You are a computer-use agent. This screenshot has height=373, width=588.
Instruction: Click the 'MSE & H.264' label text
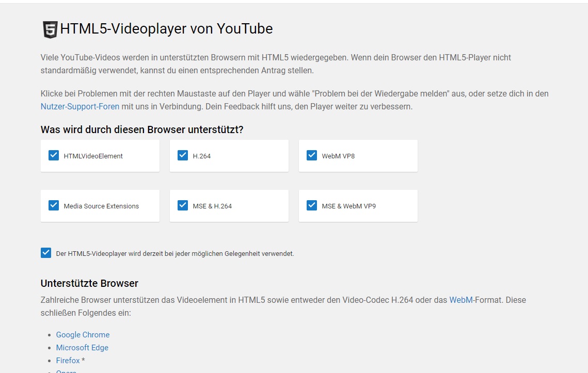[x=212, y=206]
